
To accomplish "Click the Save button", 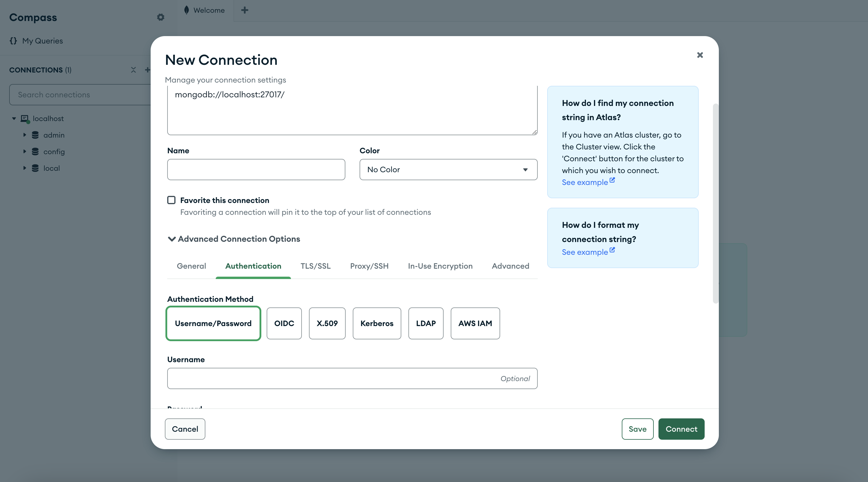I will point(637,429).
